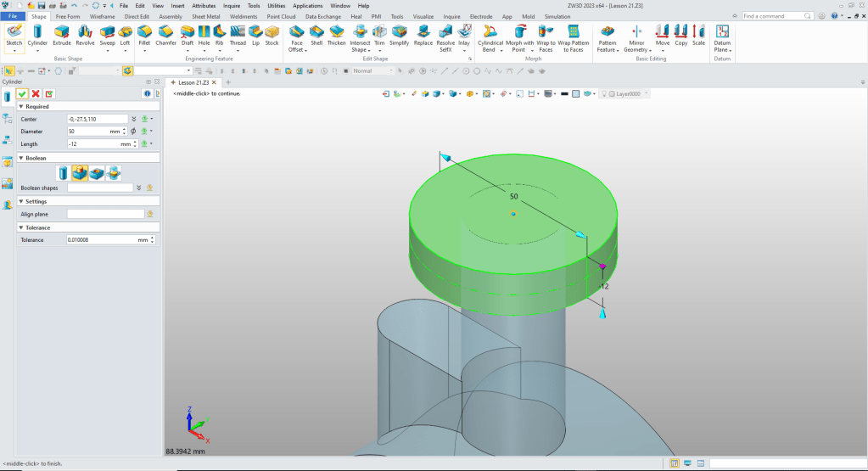Select the Base boolean option

[62, 173]
